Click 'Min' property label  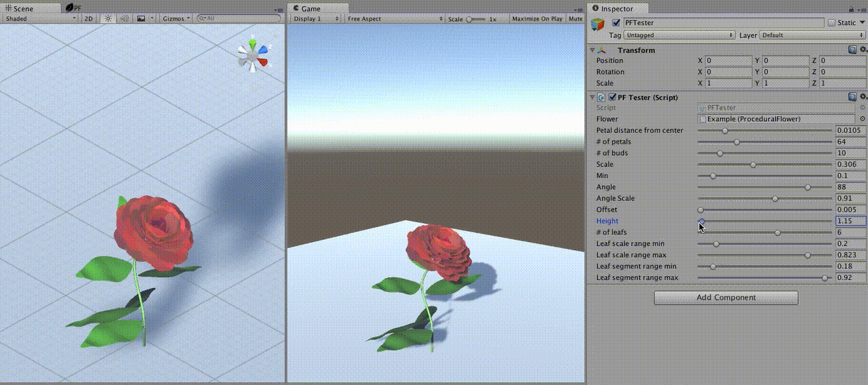(x=602, y=176)
